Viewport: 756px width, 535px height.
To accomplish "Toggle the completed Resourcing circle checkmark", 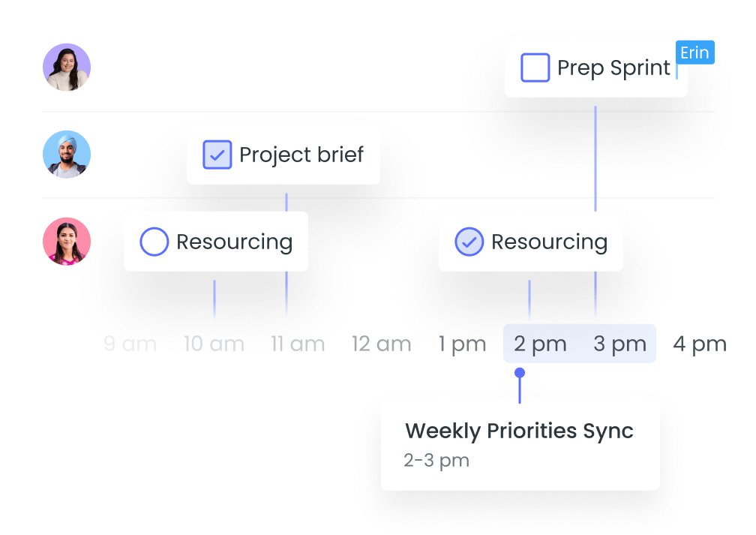I will 469,242.
